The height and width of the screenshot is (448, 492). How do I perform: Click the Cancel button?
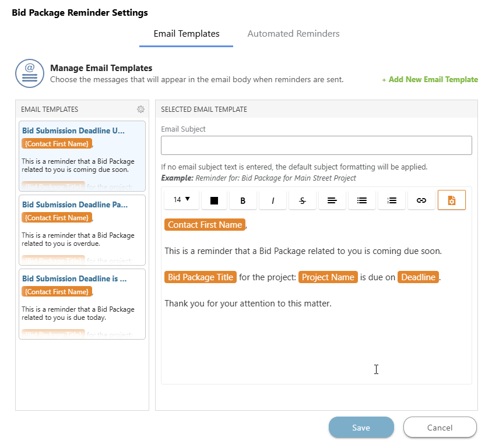(440, 427)
